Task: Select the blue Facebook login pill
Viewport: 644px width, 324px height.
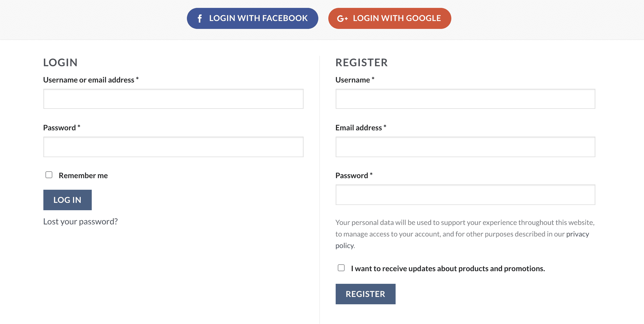Action: [x=252, y=18]
